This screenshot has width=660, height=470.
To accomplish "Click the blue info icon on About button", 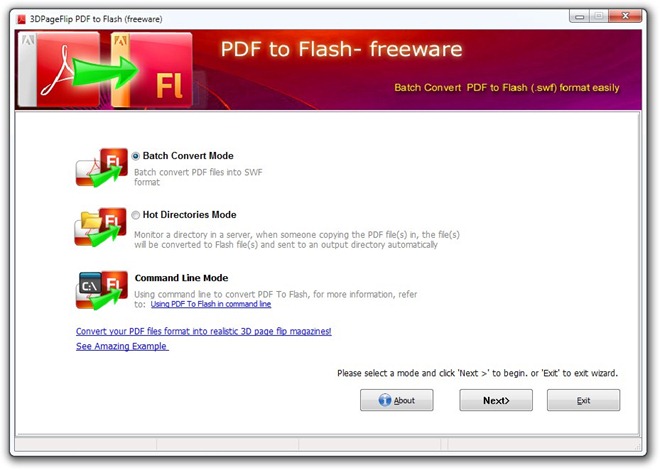I will point(385,400).
